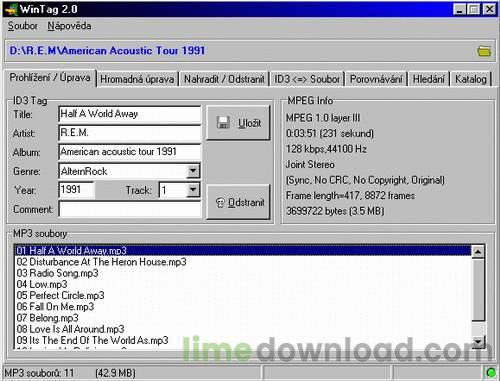The height and width of the screenshot is (381, 500).
Task: Select the ID3 <=> Soubor tab
Action: (x=307, y=79)
